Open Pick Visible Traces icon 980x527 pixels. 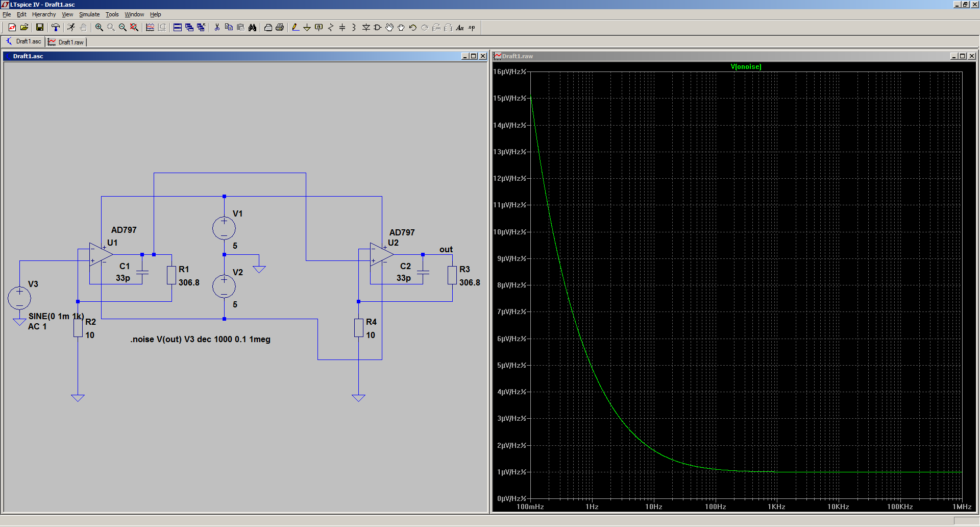pos(150,28)
